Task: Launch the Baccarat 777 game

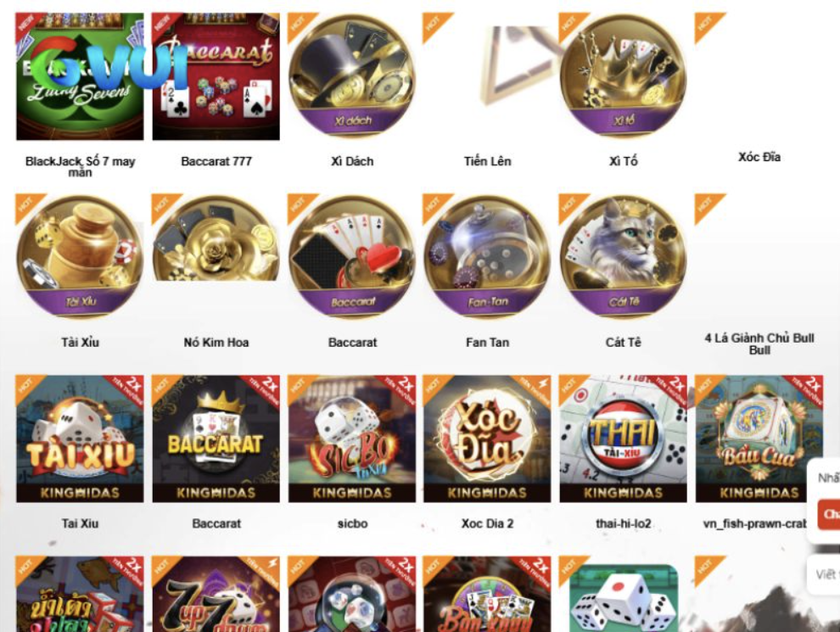Action: pyautogui.click(x=216, y=76)
